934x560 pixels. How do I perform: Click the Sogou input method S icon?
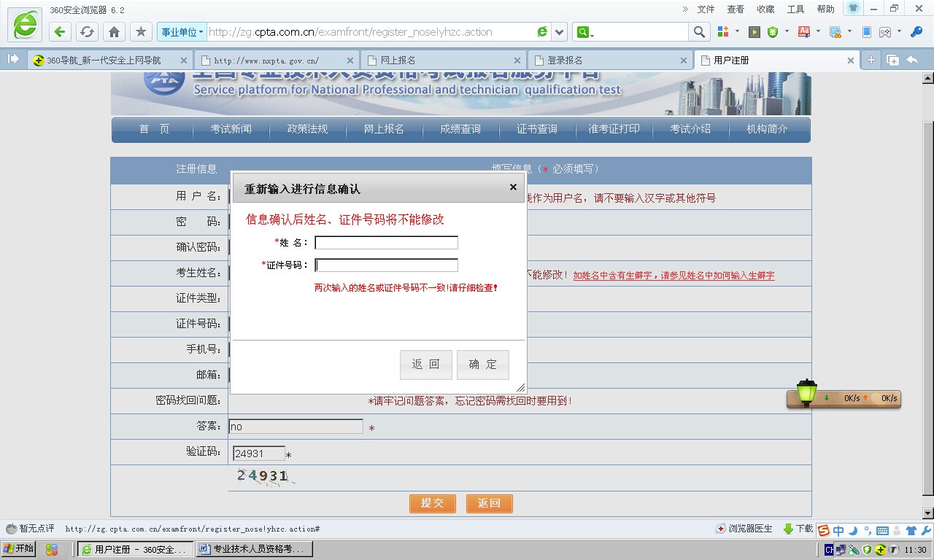point(823,530)
